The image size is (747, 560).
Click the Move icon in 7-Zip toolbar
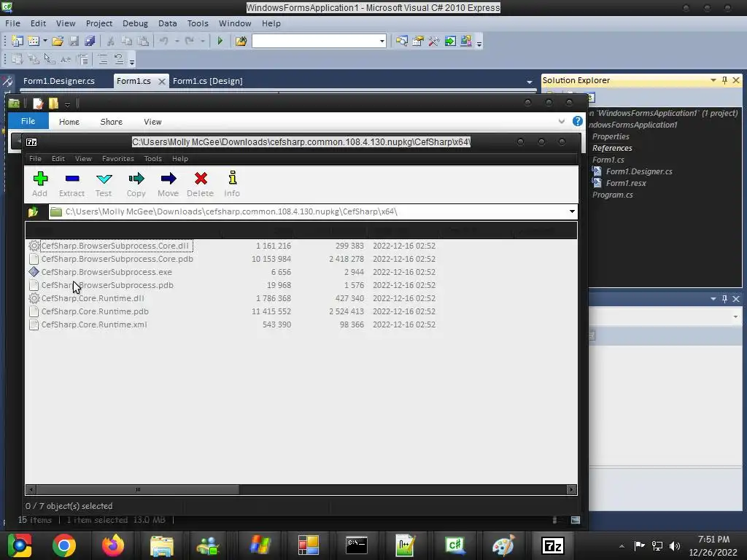pyautogui.click(x=169, y=184)
